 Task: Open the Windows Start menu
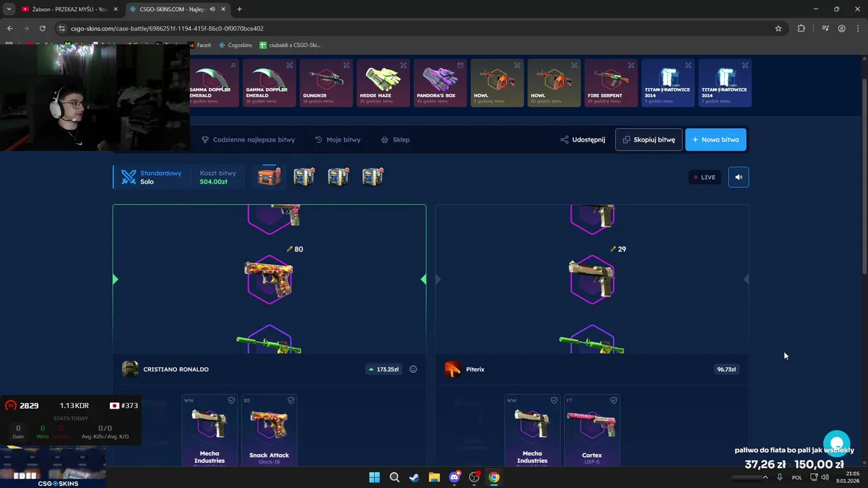point(374,477)
